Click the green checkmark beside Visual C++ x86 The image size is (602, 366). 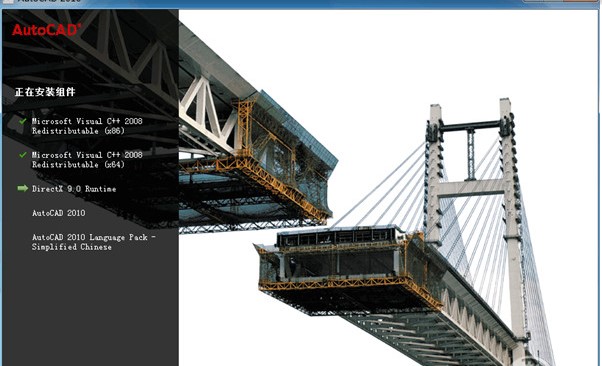click(23, 121)
